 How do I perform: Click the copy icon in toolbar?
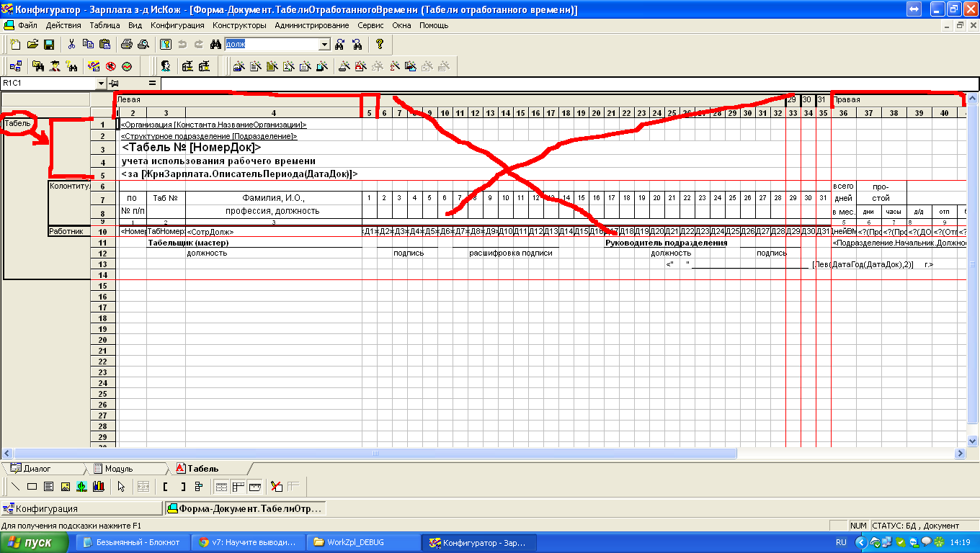[x=88, y=44]
